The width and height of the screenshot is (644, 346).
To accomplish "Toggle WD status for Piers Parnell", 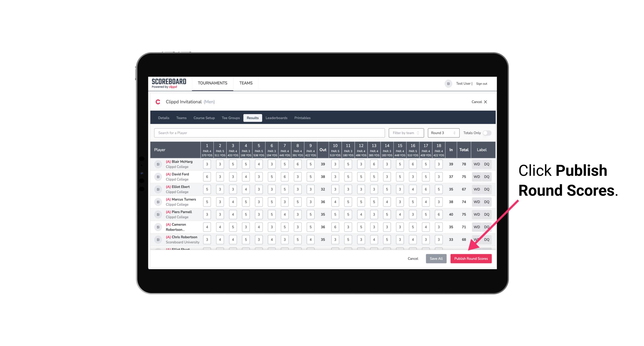I will [x=476, y=214].
